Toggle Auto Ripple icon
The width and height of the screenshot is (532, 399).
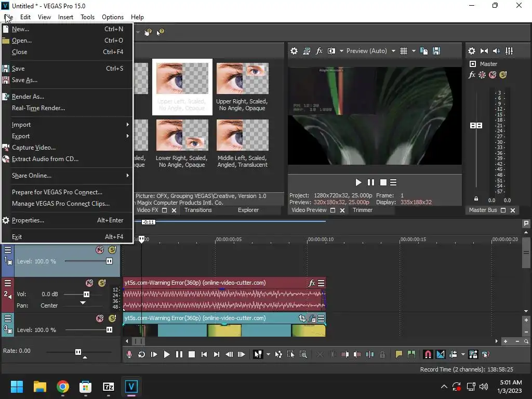453,354
